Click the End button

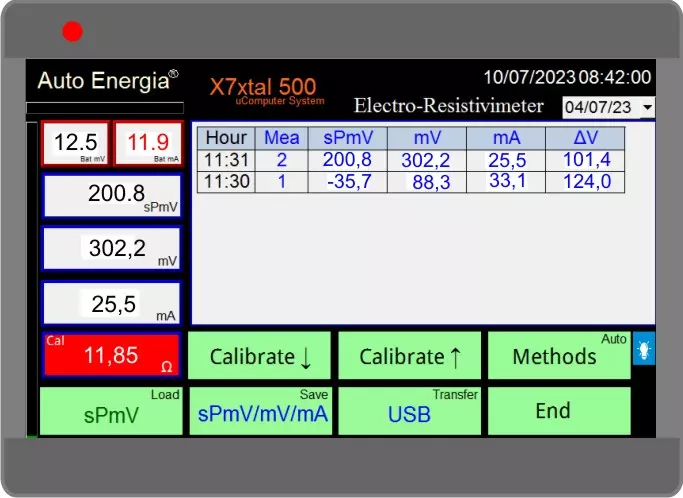[x=559, y=411]
